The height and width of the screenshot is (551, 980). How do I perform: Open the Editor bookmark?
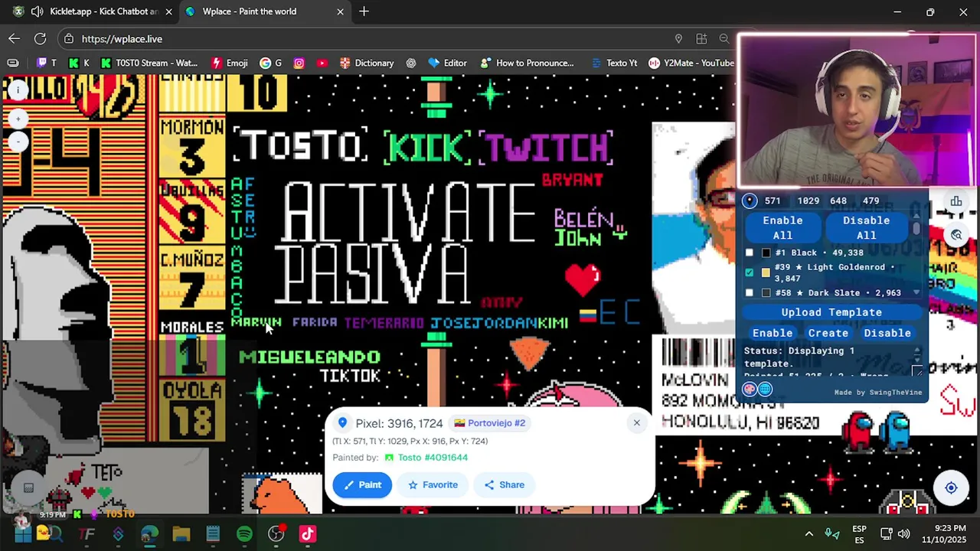[x=447, y=63]
